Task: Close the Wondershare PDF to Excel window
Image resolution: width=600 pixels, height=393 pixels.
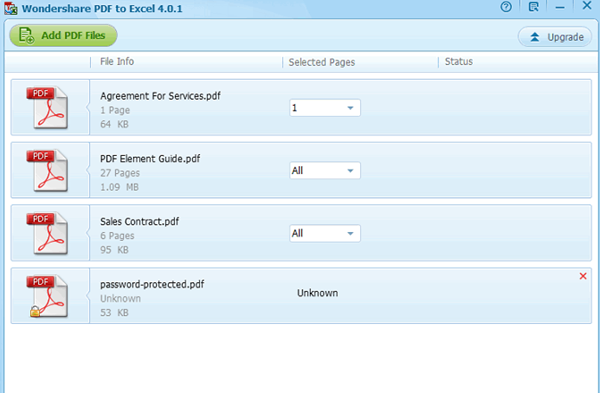Action: tap(587, 5)
